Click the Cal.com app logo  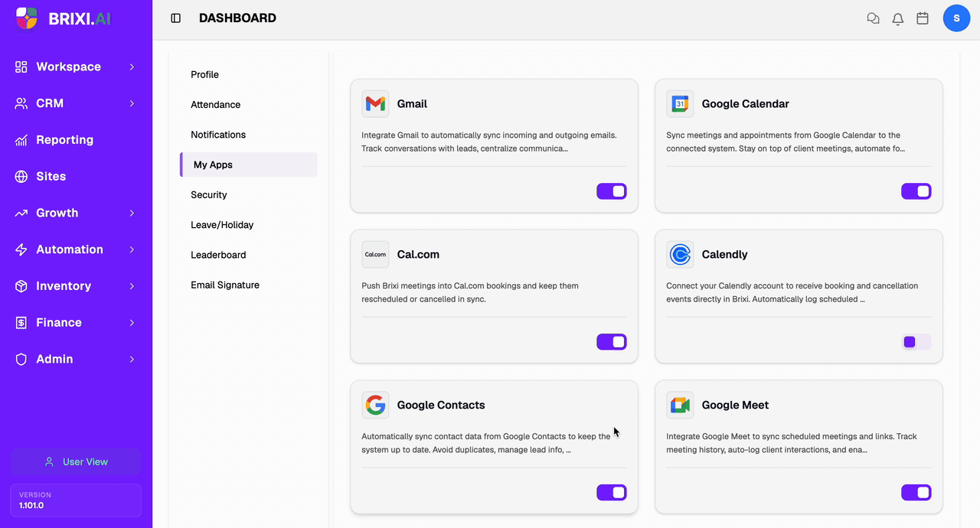pyautogui.click(x=375, y=255)
